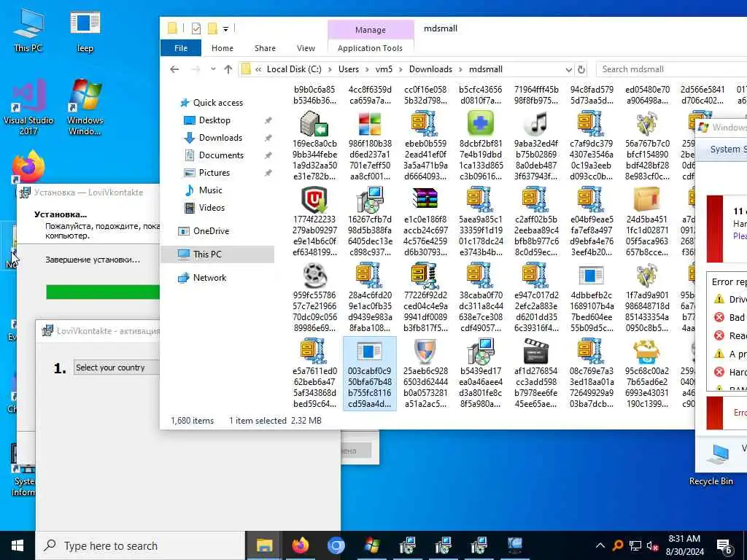Click taskbar search box
Viewport: 747px width, 560px height.
point(141,545)
